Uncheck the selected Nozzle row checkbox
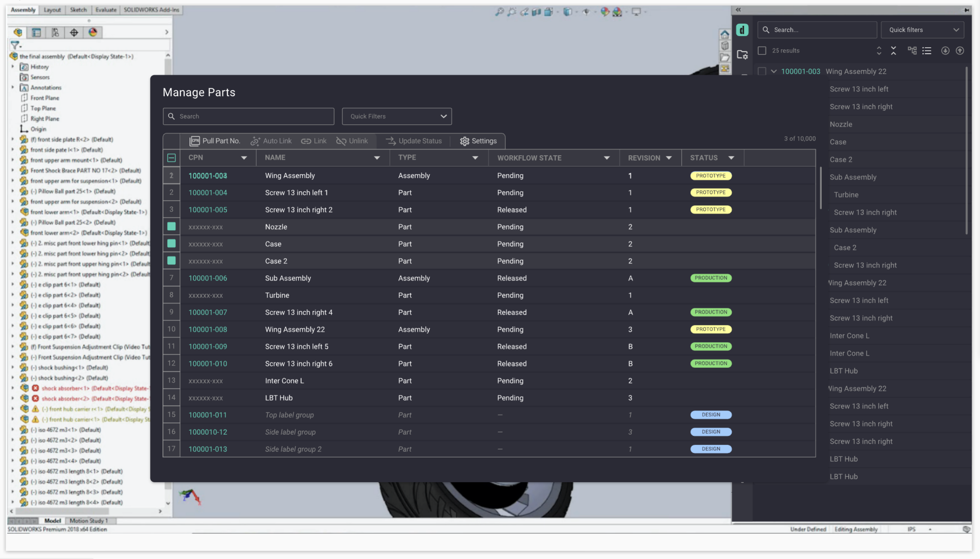The width and height of the screenshot is (980, 559). (x=171, y=226)
